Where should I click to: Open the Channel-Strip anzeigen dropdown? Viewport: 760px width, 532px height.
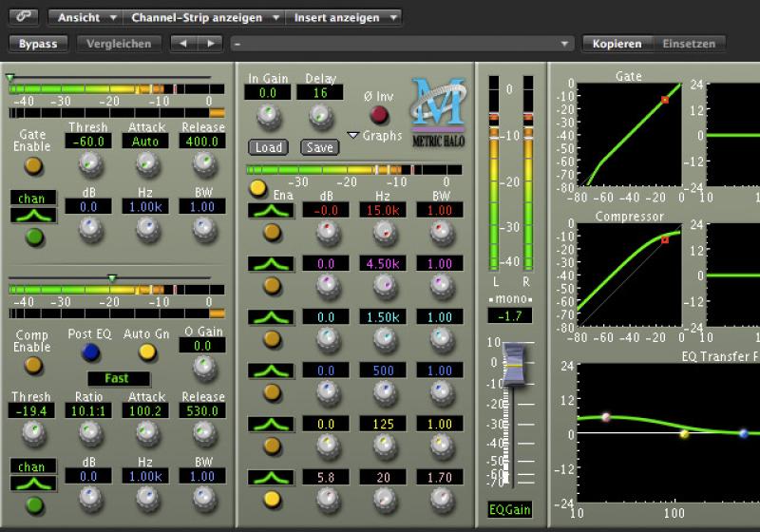pos(205,17)
